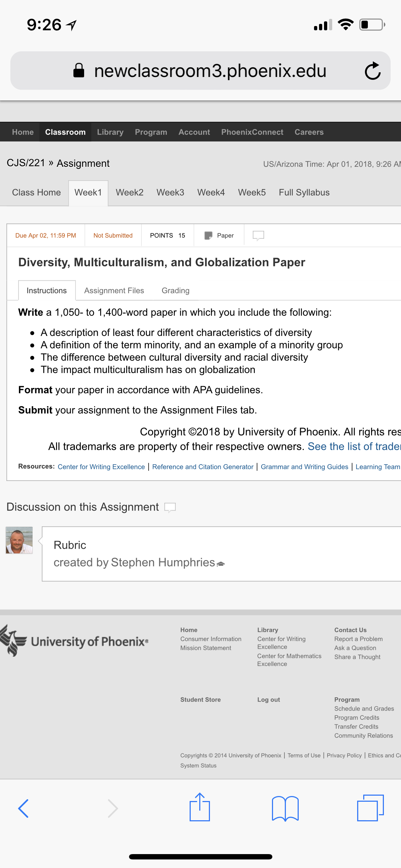The image size is (401, 868).
Task: Switch to the Week4 tab
Action: click(211, 192)
